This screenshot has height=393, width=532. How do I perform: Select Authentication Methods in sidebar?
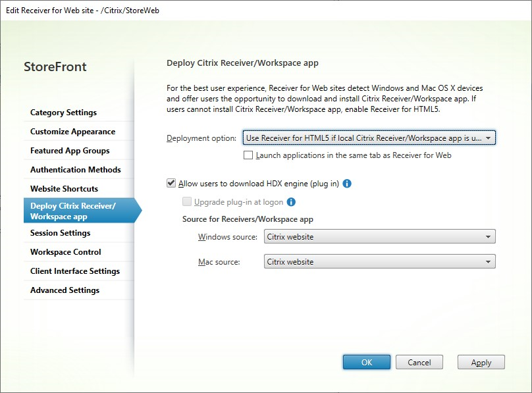point(76,170)
